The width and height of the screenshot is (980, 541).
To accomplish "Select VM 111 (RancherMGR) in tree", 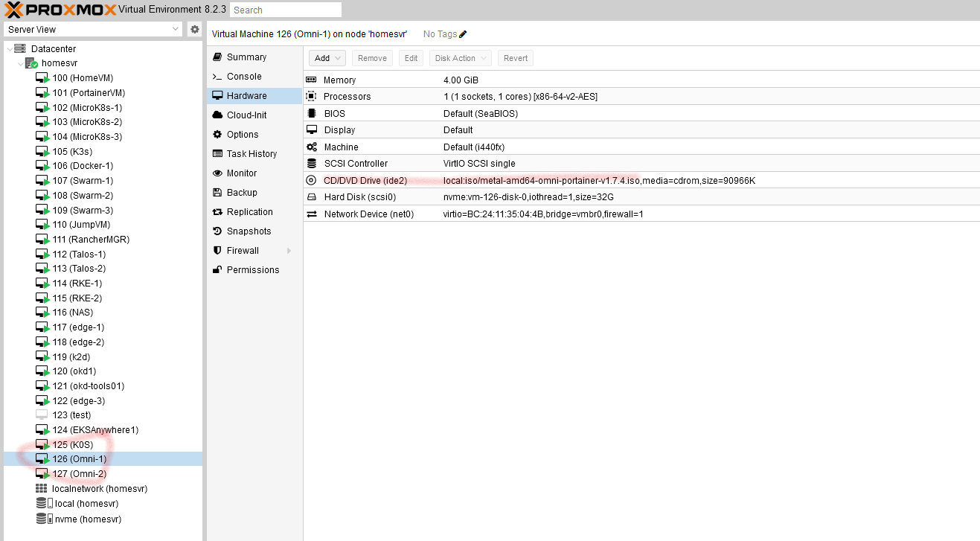I will click(103, 240).
